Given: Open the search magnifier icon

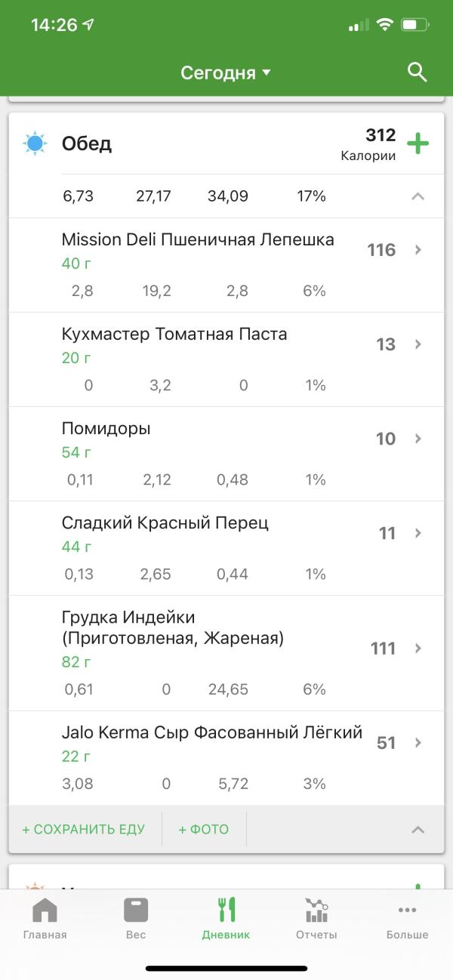Looking at the screenshot, I should tap(417, 72).
